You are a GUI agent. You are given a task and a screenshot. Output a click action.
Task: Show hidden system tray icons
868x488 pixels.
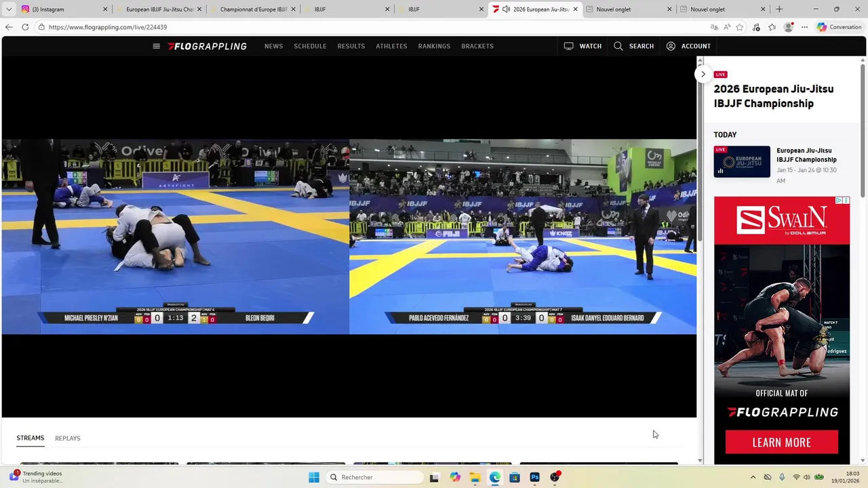753,477
